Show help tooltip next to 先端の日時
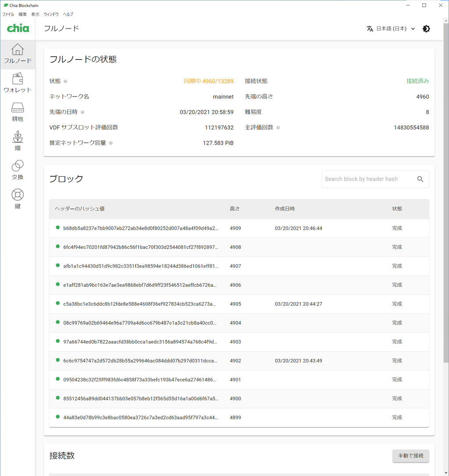Image resolution: width=449 pixels, height=476 pixels. point(82,112)
